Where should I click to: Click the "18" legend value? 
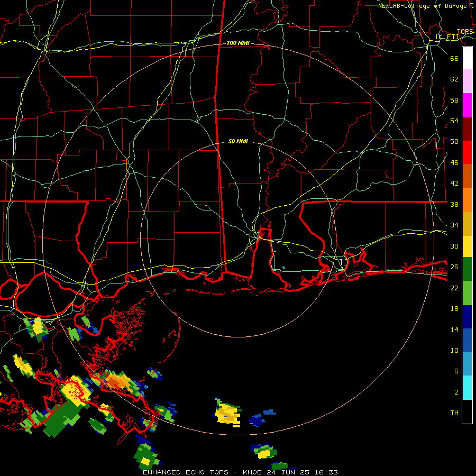(x=454, y=309)
